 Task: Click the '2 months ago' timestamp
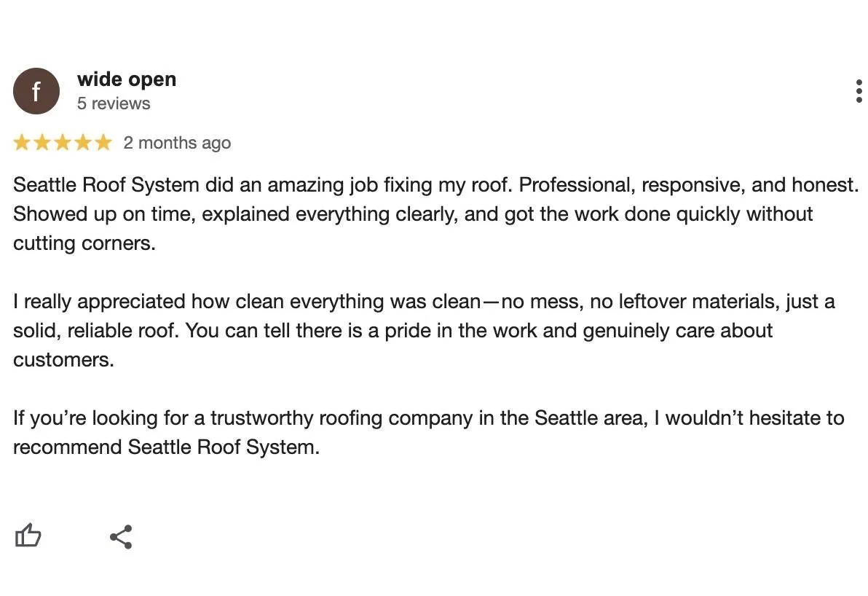177,143
